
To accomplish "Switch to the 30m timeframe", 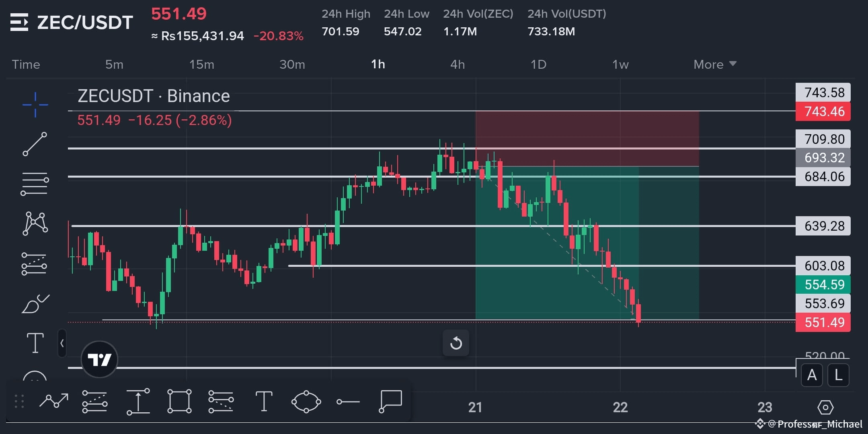I will click(292, 64).
